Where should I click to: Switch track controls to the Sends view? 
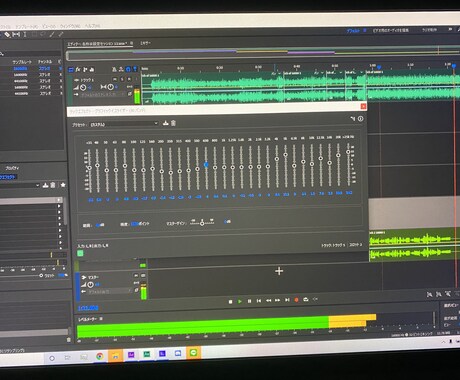85,69
